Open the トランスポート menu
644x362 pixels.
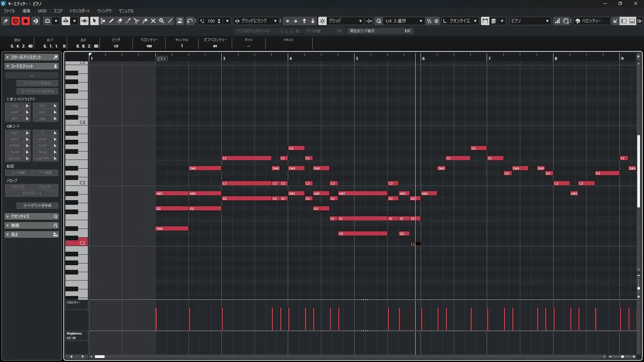pos(79,11)
